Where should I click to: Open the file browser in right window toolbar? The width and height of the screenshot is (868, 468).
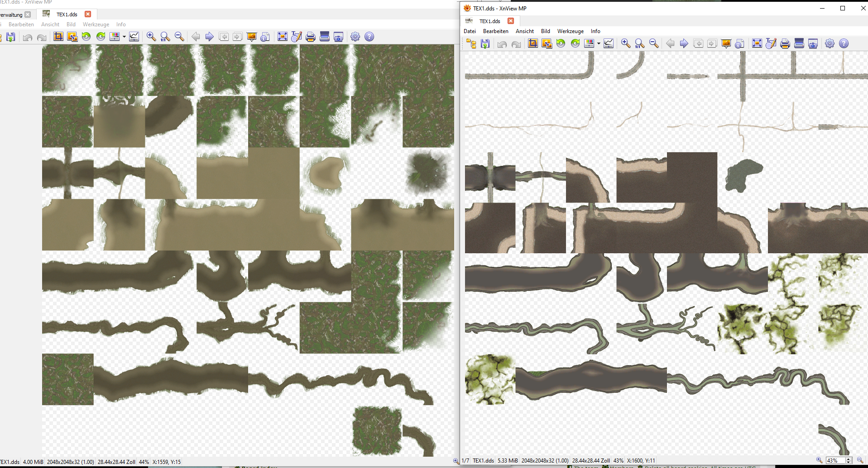(x=471, y=43)
